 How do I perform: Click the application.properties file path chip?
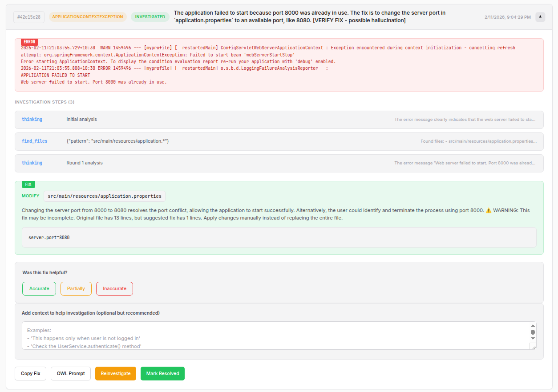click(x=105, y=196)
